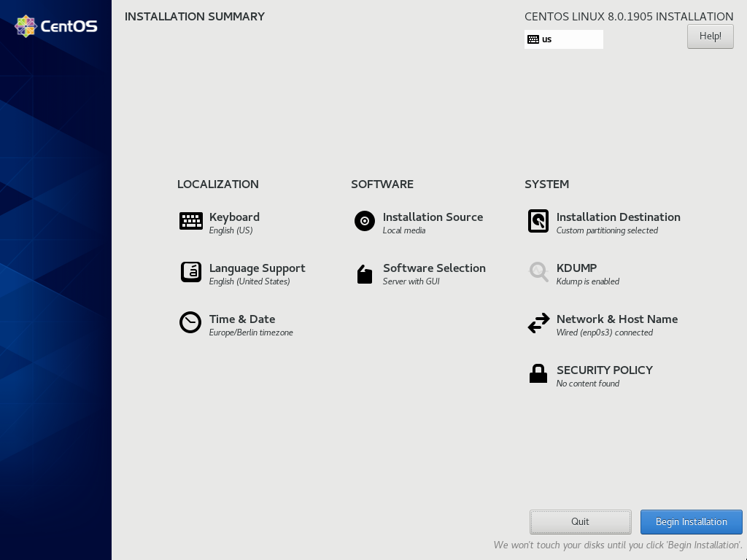Click the Software Selection package icon
The width and height of the screenshot is (747, 560).
[x=365, y=273]
